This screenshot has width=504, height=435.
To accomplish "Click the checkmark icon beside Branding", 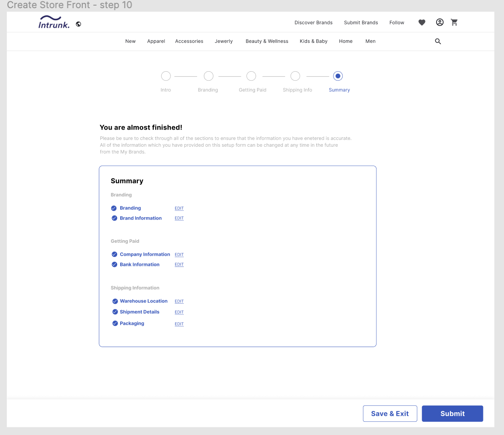I will 114,208.
